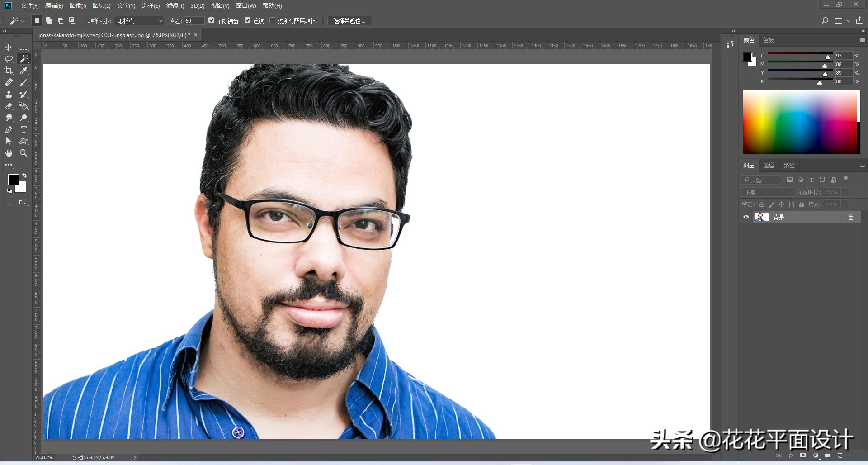868x465 pixels.
Task: Choose the Eyedropper tool
Action: [x=24, y=71]
